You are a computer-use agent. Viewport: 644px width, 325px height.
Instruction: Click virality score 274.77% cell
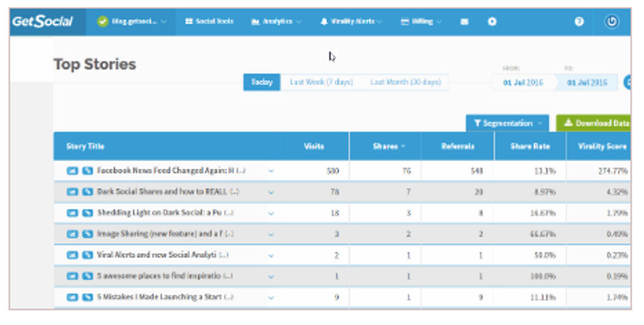pyautogui.click(x=612, y=171)
